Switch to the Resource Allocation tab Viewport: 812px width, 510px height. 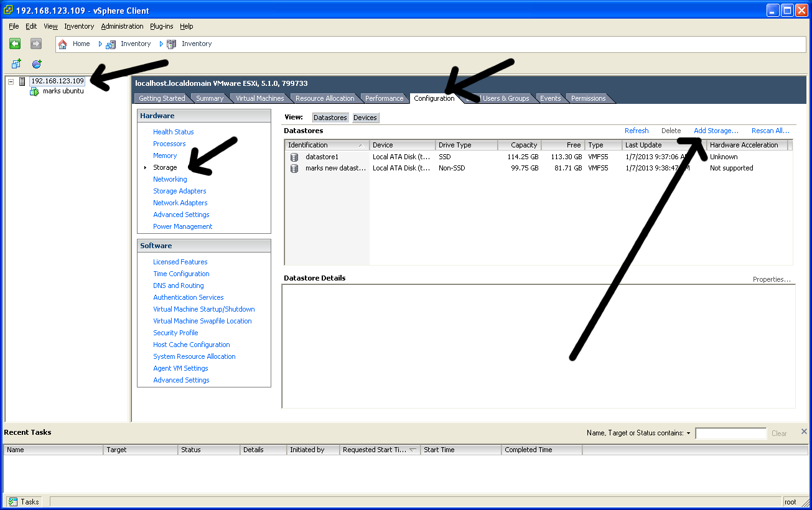pyautogui.click(x=325, y=98)
